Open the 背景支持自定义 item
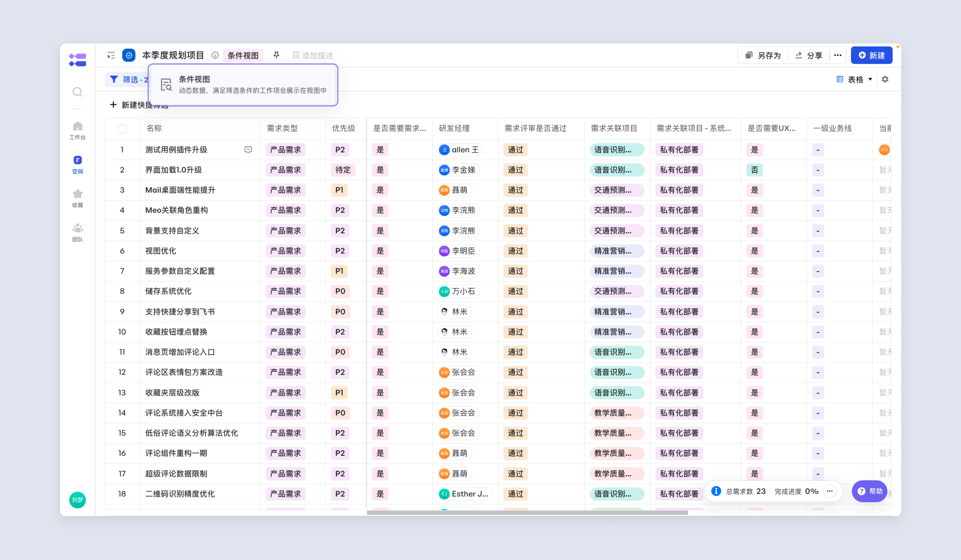This screenshot has height=560, width=961. tap(172, 231)
